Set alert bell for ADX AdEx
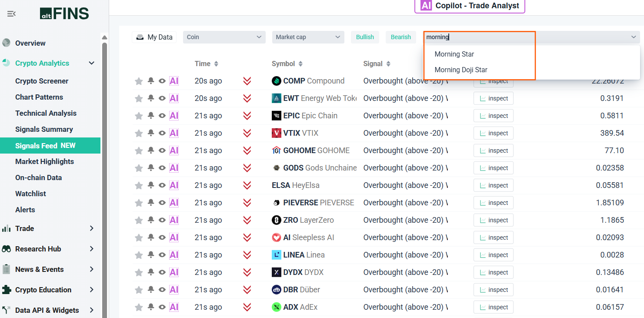This screenshot has height=318, width=644. coord(151,307)
